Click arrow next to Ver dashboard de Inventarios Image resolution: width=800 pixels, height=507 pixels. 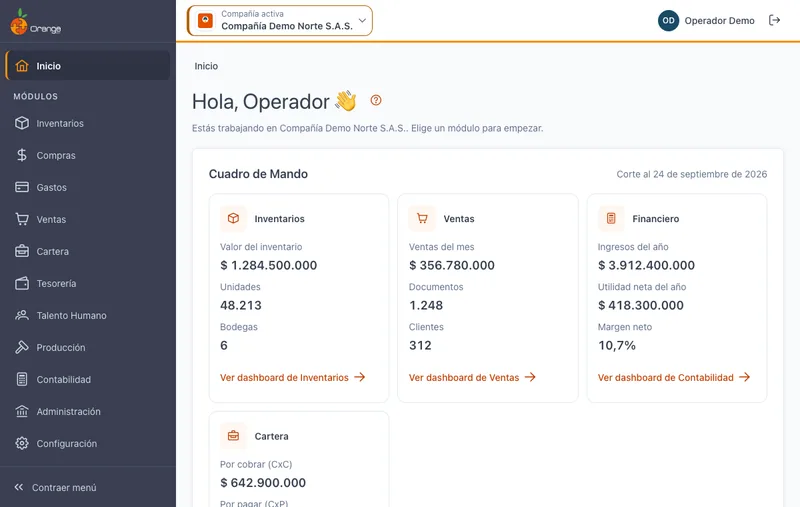pyautogui.click(x=360, y=377)
